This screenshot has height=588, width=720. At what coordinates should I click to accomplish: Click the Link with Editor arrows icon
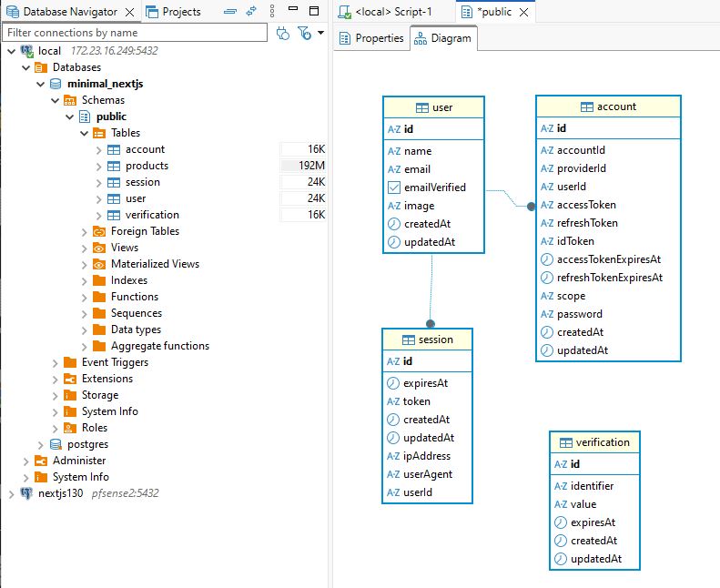tap(250, 12)
